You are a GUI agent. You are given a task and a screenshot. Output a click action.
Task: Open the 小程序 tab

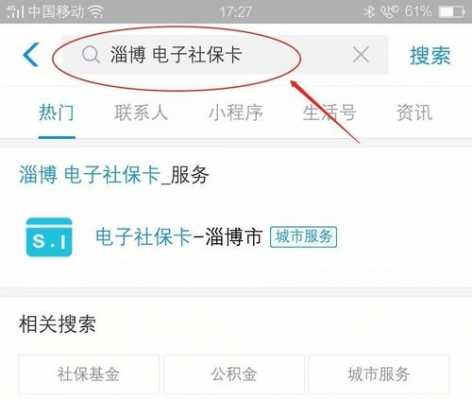236,112
